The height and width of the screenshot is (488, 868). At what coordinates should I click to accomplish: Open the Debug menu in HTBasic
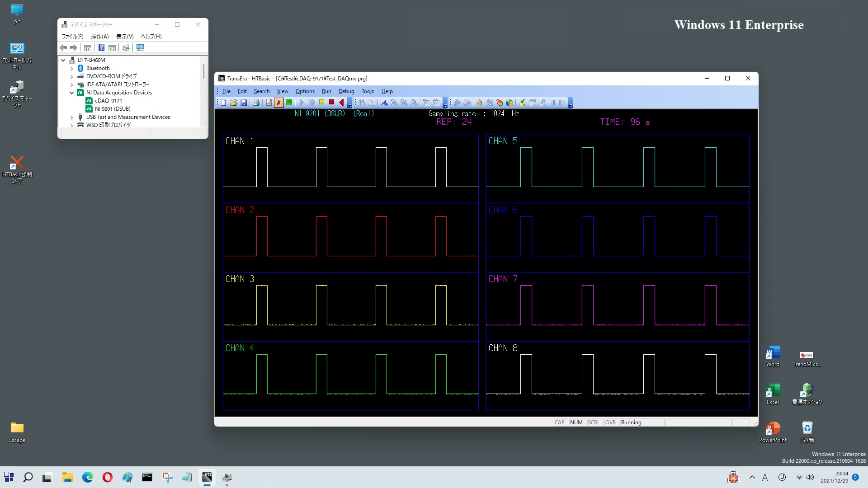pos(346,91)
